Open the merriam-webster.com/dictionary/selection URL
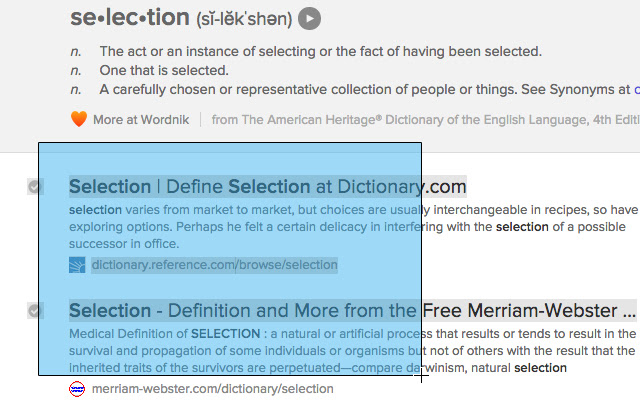 (213, 389)
